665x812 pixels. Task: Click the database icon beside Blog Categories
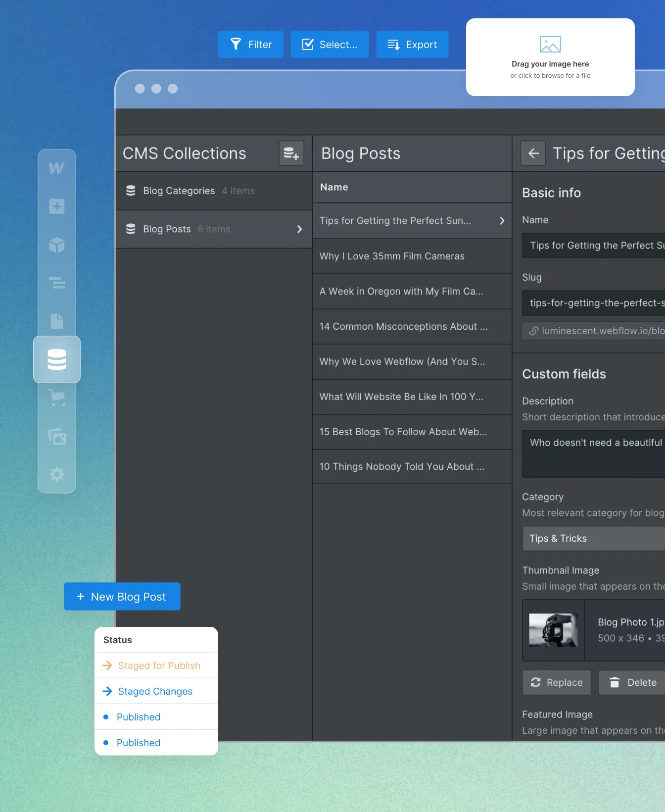131,191
